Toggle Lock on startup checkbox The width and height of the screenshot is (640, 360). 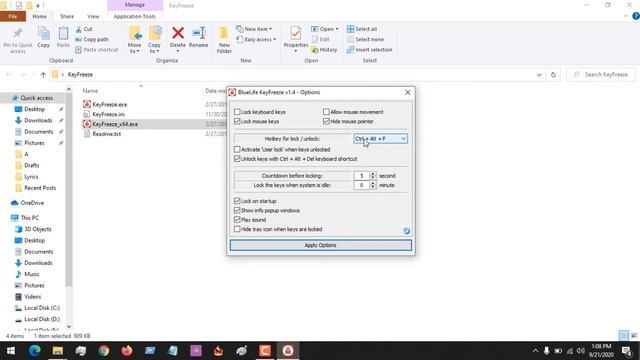[x=237, y=201]
